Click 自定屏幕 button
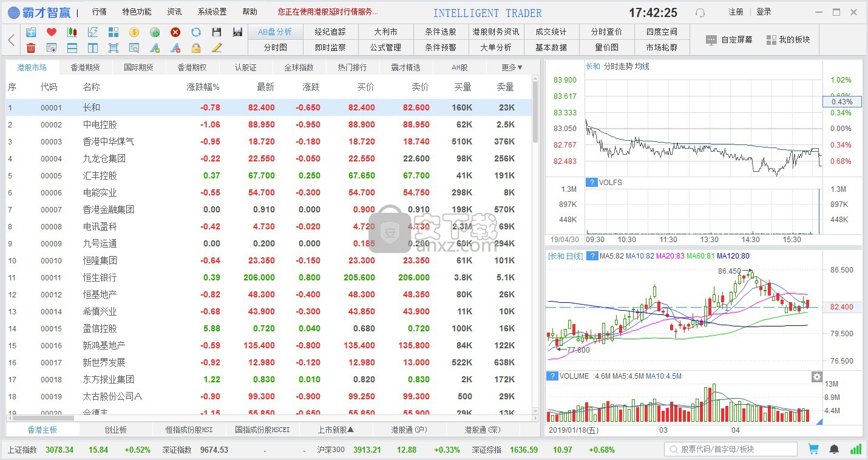The width and height of the screenshot is (868, 460). [729, 39]
